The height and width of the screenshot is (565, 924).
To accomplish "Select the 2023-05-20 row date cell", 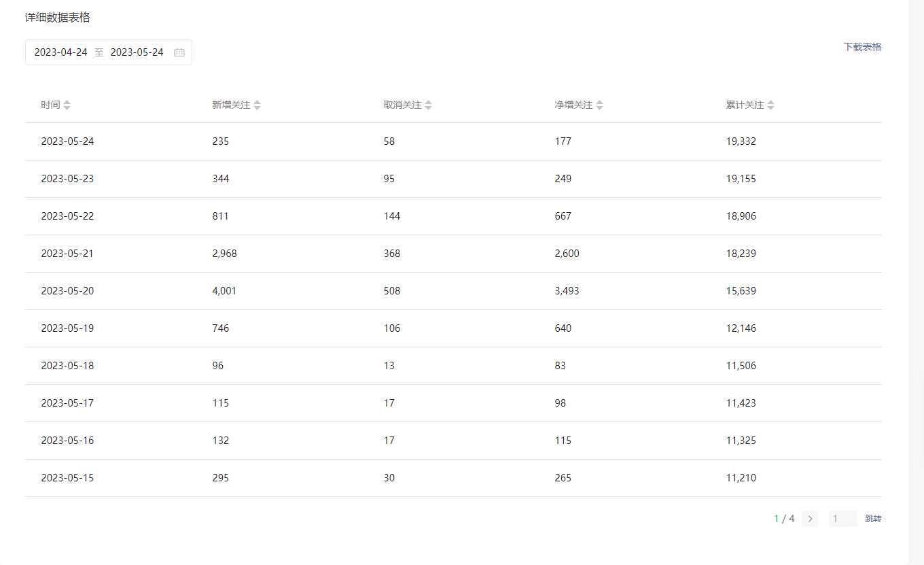I will (x=67, y=291).
